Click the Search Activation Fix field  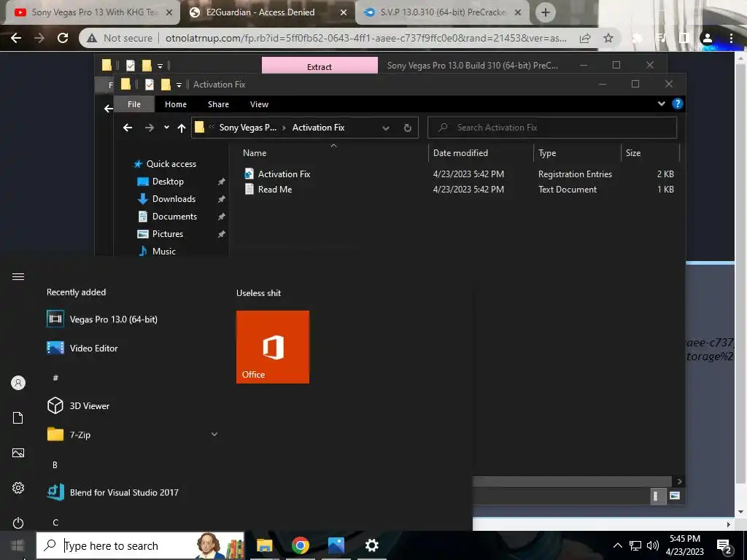coord(552,128)
